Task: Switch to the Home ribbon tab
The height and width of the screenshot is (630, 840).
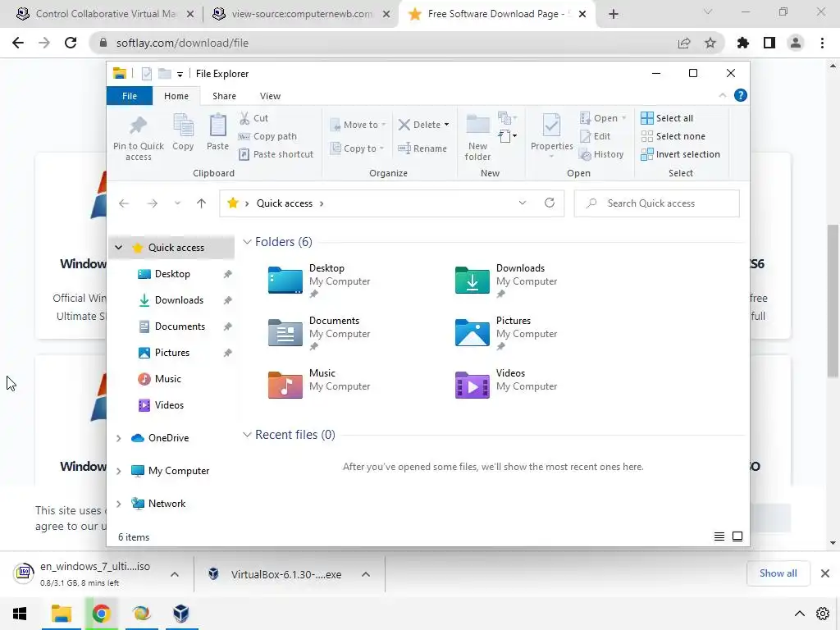Action: tap(176, 96)
